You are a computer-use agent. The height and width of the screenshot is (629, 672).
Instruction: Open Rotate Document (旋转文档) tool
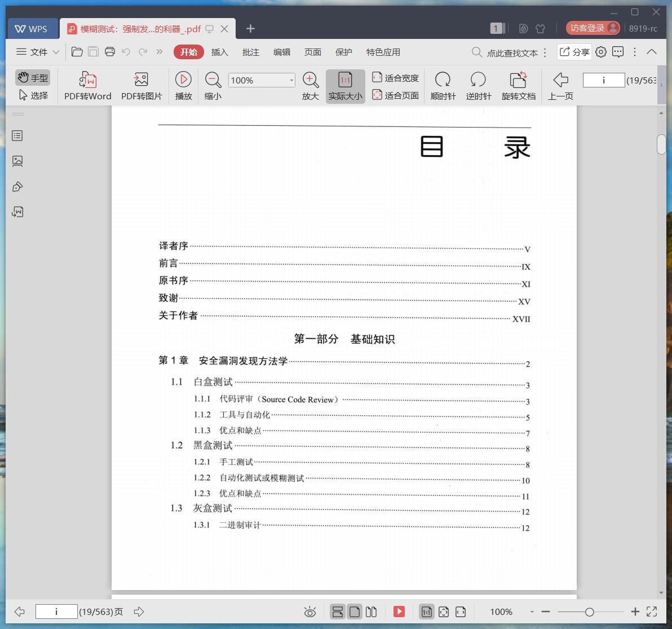click(519, 86)
